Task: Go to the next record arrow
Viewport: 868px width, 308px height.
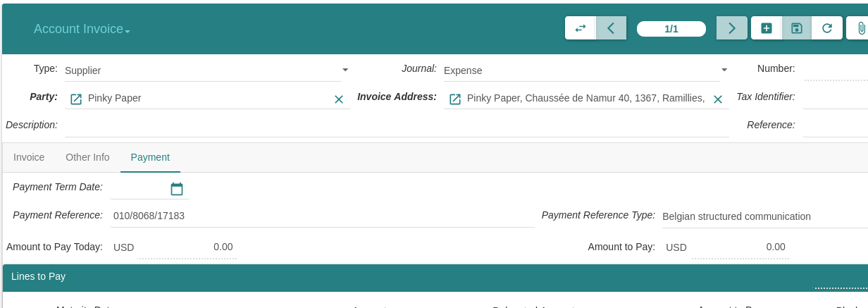Action: 731,28
